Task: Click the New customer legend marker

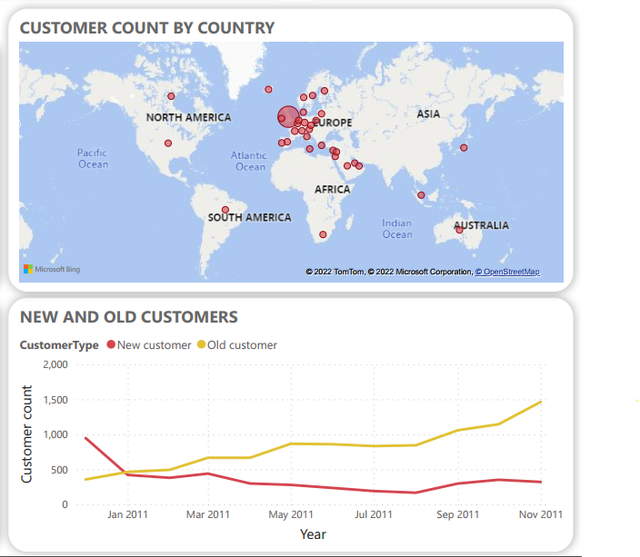Action: (x=111, y=345)
